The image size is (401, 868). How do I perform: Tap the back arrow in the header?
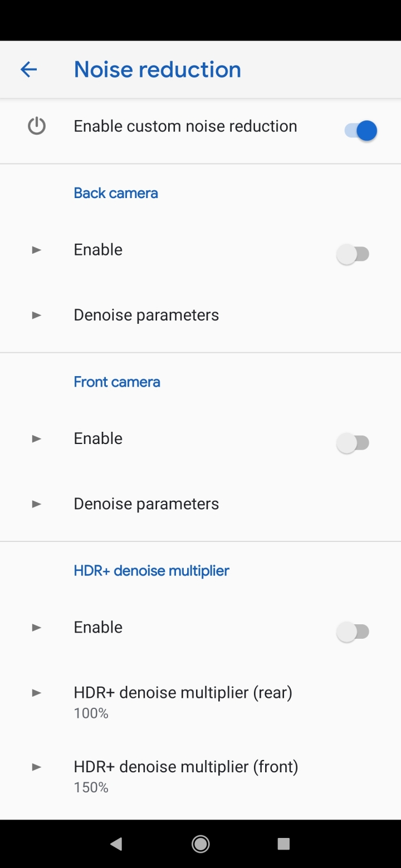tap(28, 70)
